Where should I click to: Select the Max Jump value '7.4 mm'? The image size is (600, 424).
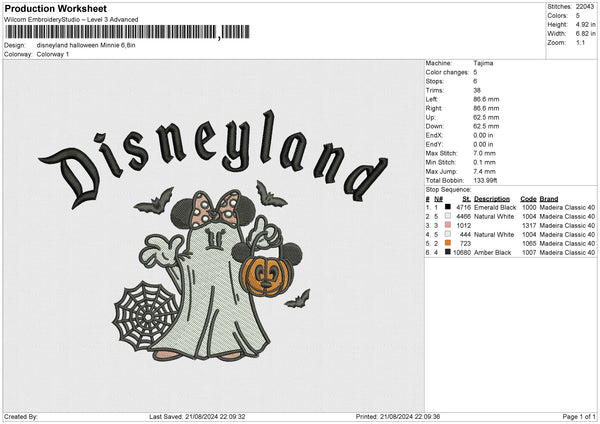[x=484, y=171]
